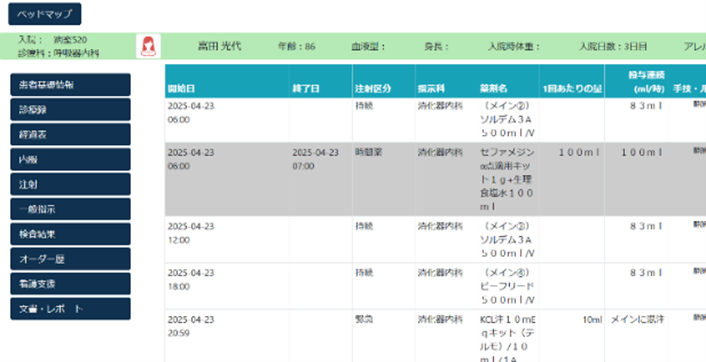Select the ビーフリード 18:00 injection row
This screenshot has width=706, height=362.
[435, 286]
